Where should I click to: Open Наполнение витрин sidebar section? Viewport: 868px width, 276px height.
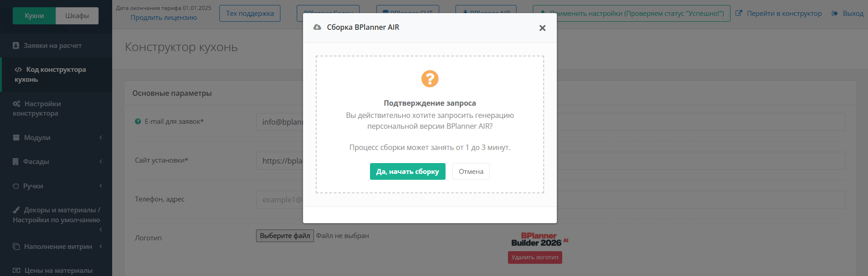pos(56,247)
